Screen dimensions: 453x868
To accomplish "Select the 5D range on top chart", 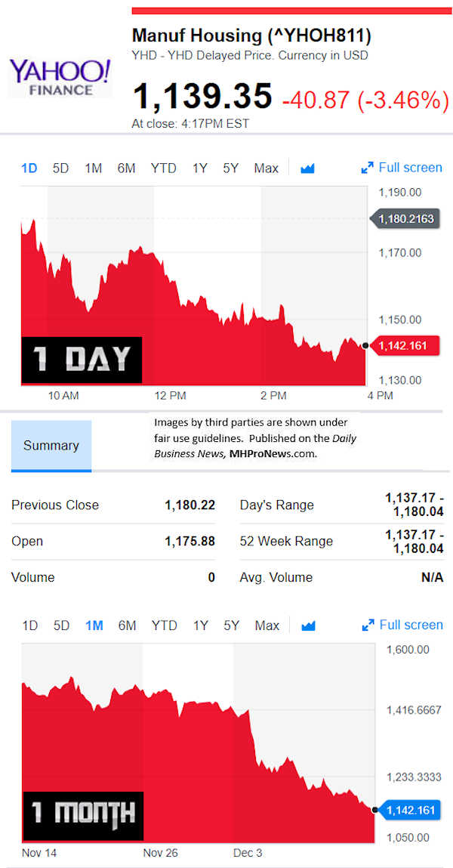I will 60,168.
